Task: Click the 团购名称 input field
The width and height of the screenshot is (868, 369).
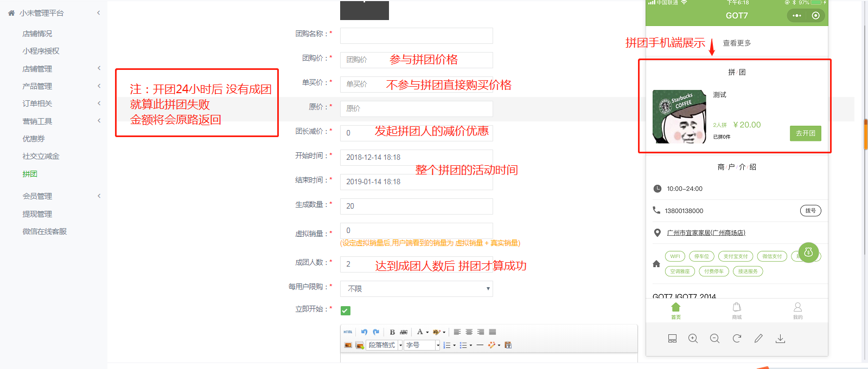Action: (416, 36)
